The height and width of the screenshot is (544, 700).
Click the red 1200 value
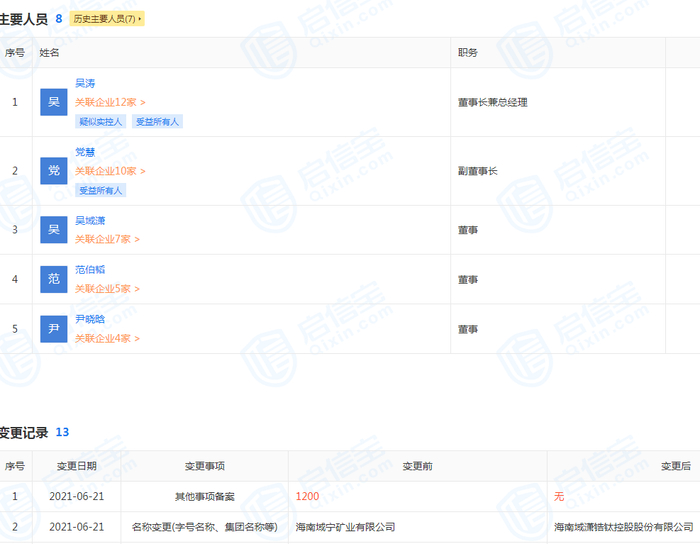click(308, 497)
